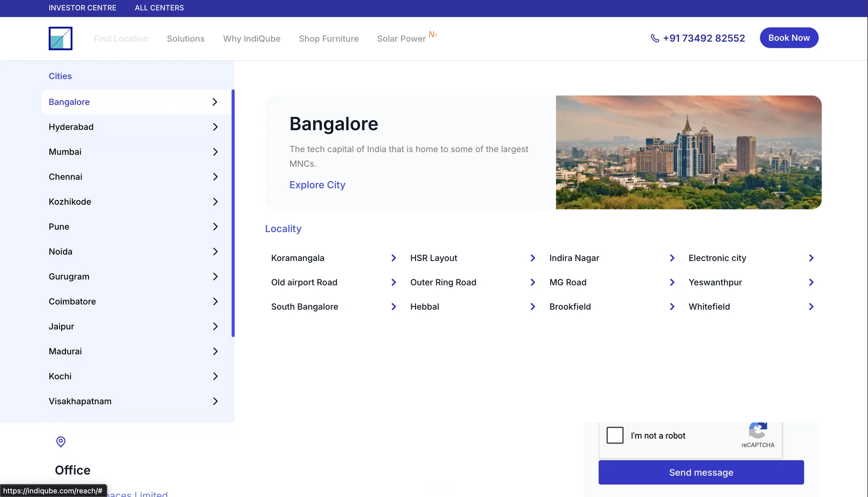The width and height of the screenshot is (868, 497).
Task: Click the IndiQube logo icon
Action: 60,38
